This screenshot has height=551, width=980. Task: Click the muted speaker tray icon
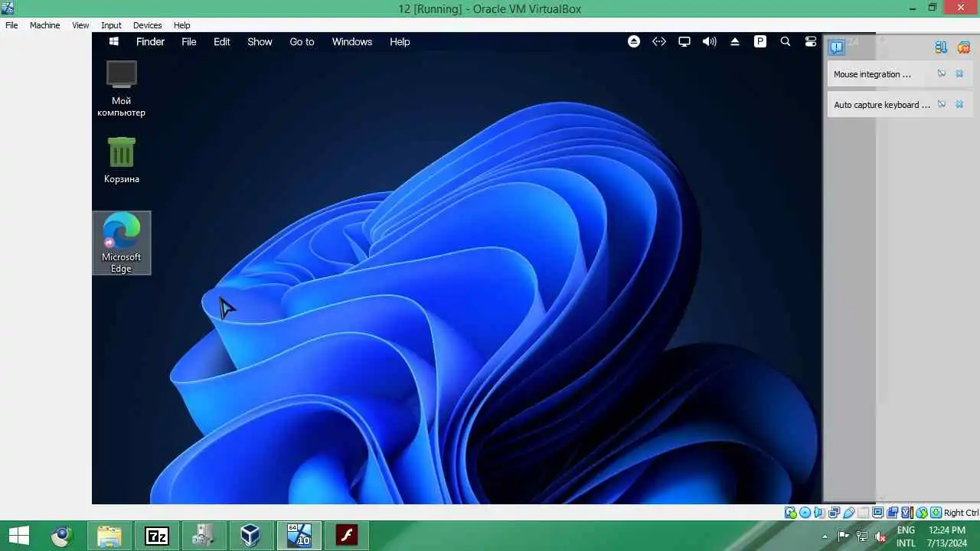pos(880,536)
